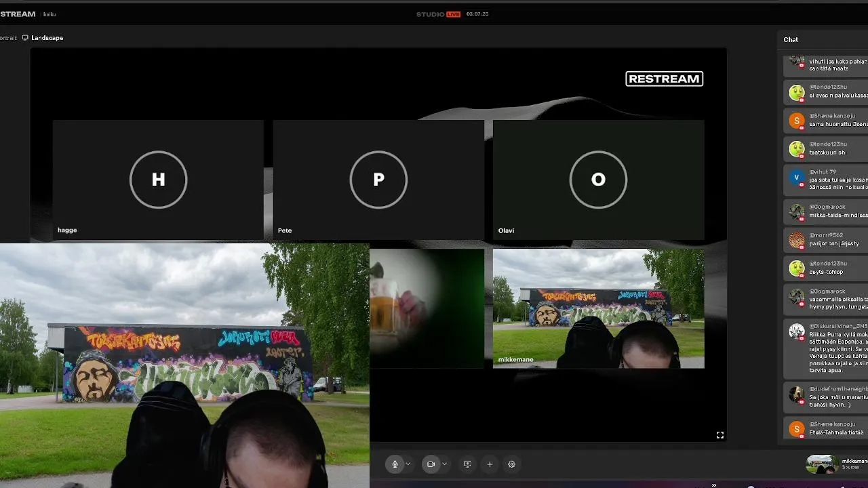Click the P avatar circle for Pete
Image resolution: width=868 pixels, height=488 pixels.
[378, 180]
